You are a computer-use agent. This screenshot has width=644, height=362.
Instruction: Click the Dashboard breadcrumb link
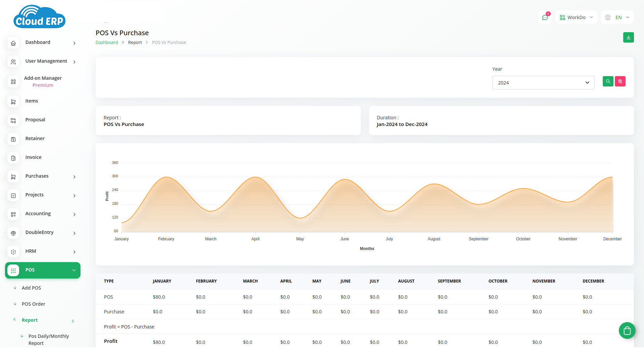click(107, 43)
